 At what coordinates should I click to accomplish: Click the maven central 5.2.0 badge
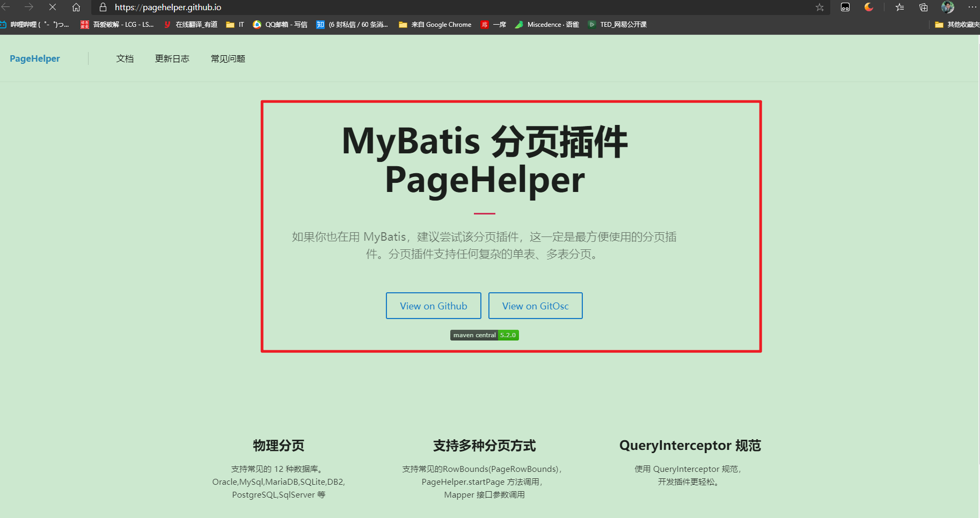(485, 335)
